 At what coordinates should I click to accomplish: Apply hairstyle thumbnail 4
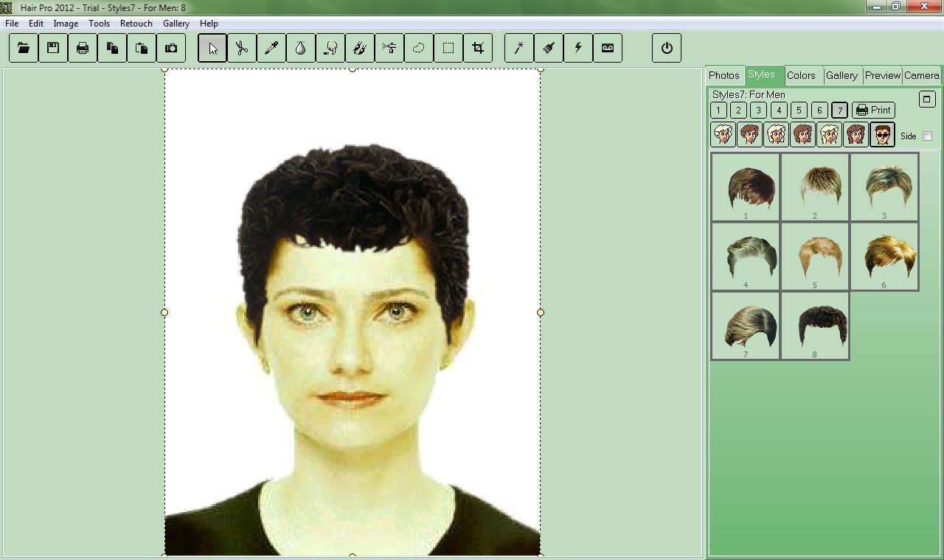pyautogui.click(x=746, y=256)
